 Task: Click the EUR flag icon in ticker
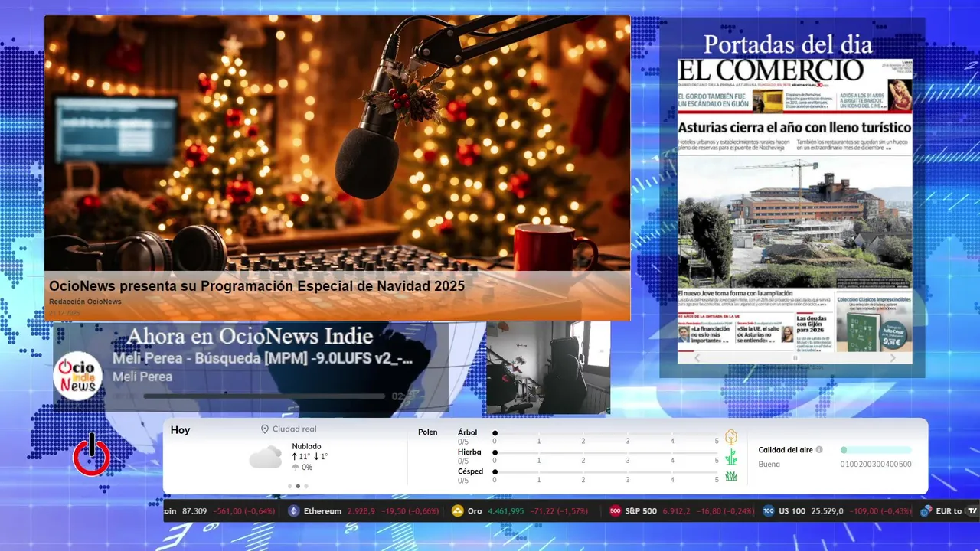[926, 510]
